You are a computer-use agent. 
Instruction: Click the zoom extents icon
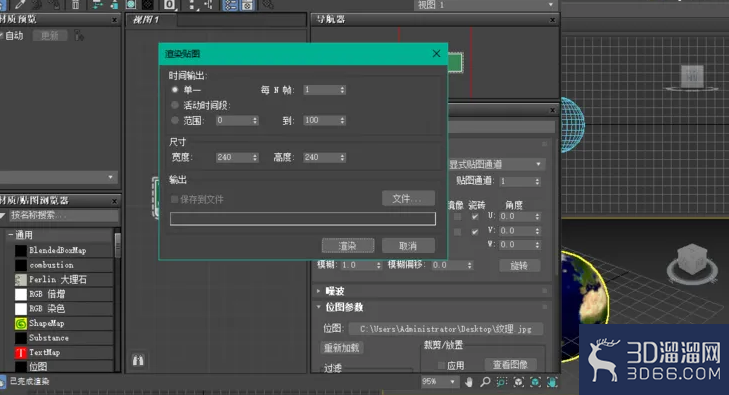(518, 382)
